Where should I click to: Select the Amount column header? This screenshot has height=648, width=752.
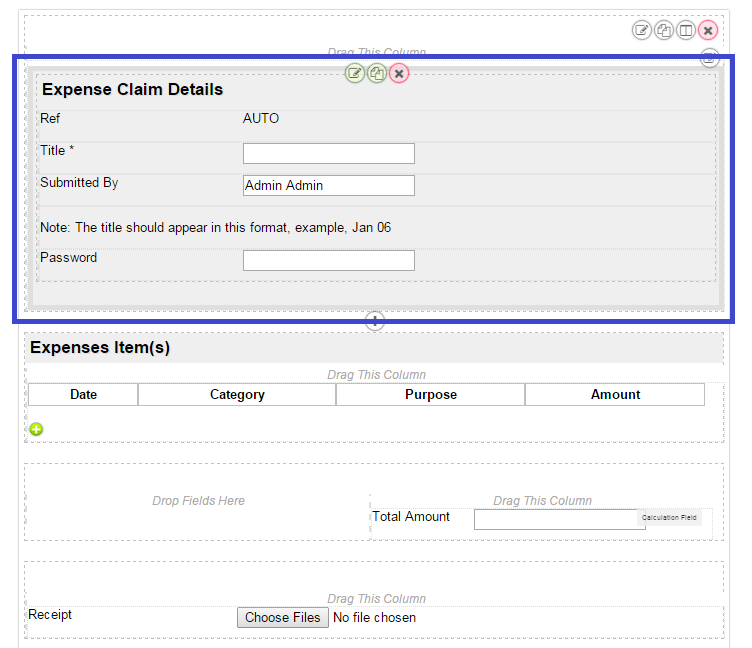(615, 394)
